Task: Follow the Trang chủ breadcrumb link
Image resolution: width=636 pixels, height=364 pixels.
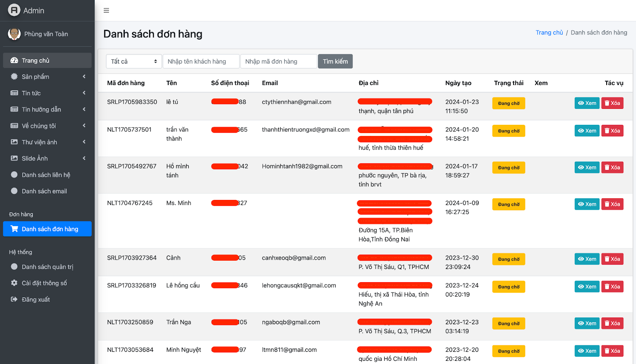Action: click(549, 33)
